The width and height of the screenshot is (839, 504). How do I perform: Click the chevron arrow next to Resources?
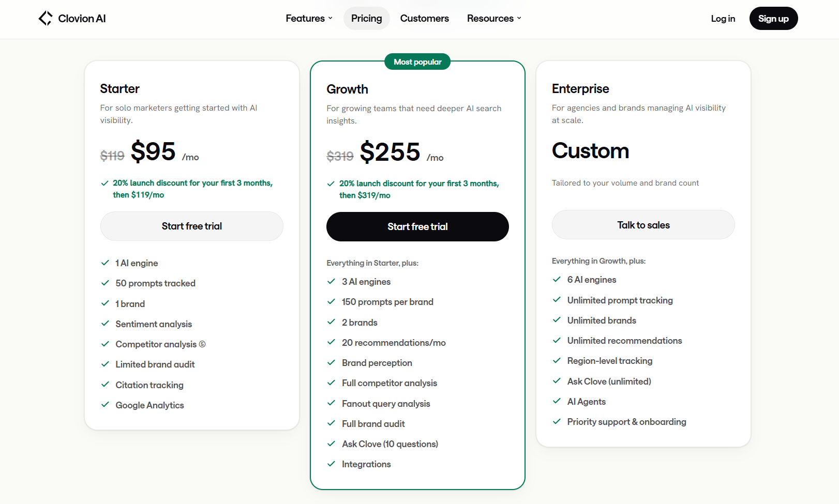pyautogui.click(x=519, y=19)
